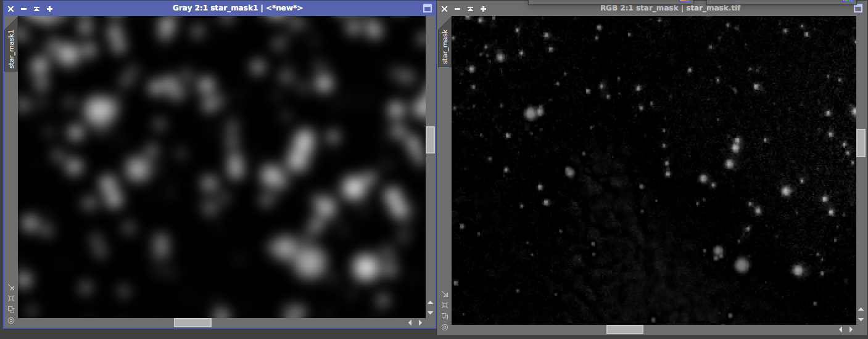The image size is (868, 339).
Task: Select the star_mask1 view identifier tab
Action: (11, 49)
